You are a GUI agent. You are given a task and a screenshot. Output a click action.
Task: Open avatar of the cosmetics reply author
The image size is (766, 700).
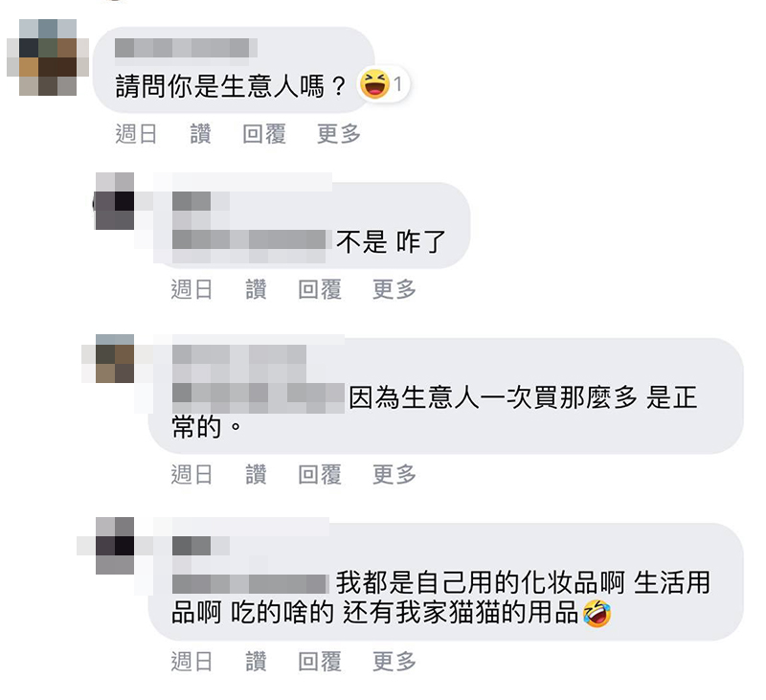(114, 545)
